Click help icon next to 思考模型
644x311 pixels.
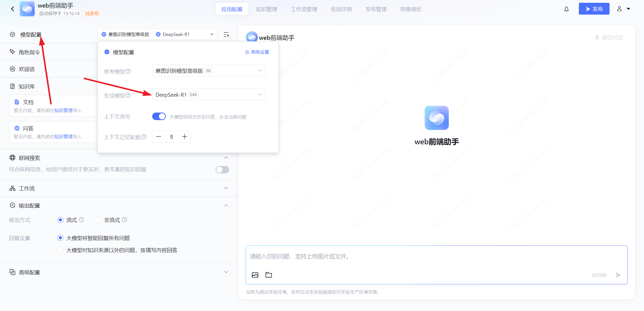(x=128, y=71)
